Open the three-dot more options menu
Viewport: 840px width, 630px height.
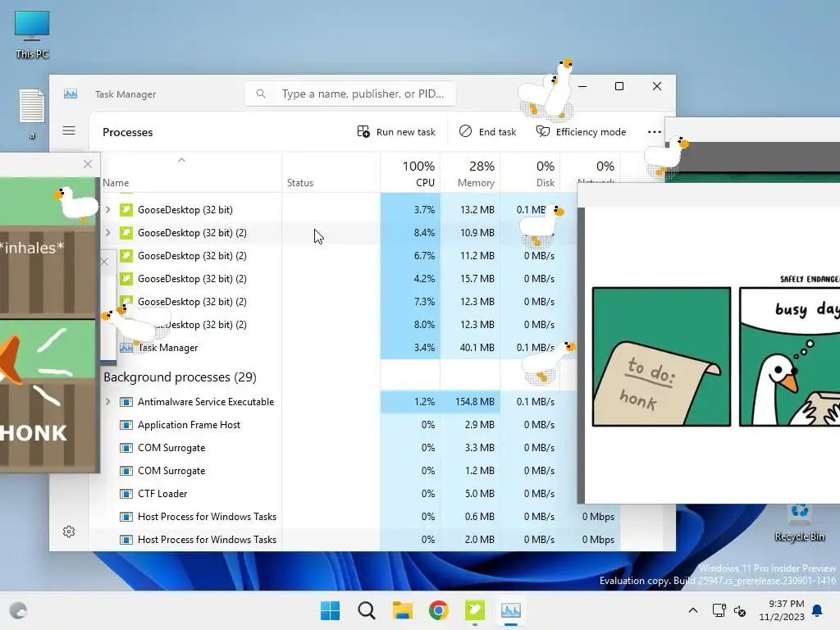click(x=654, y=132)
